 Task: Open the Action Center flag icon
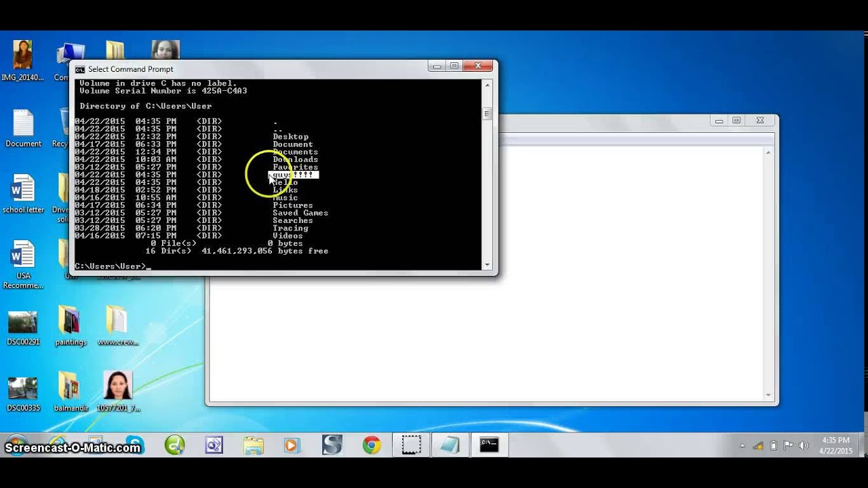pos(788,445)
